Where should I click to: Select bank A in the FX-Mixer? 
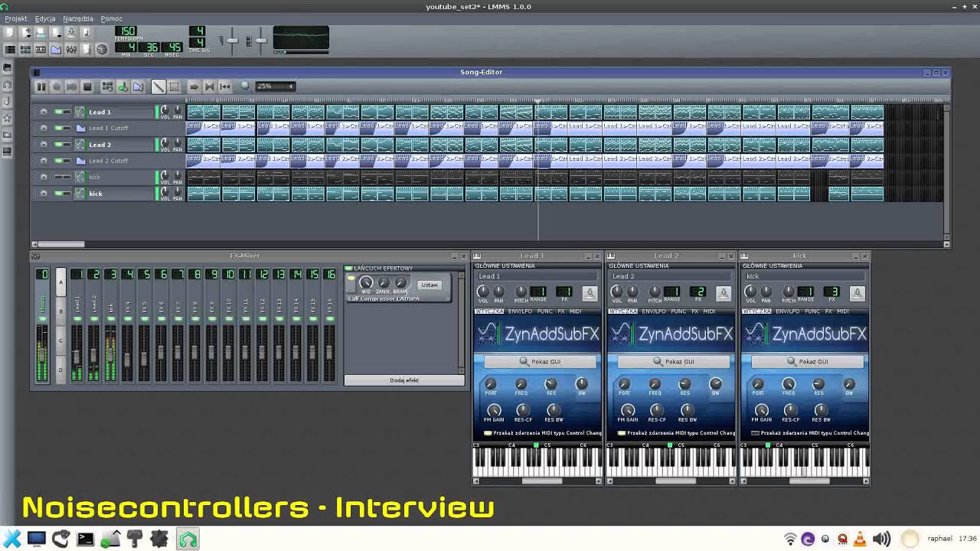61,282
